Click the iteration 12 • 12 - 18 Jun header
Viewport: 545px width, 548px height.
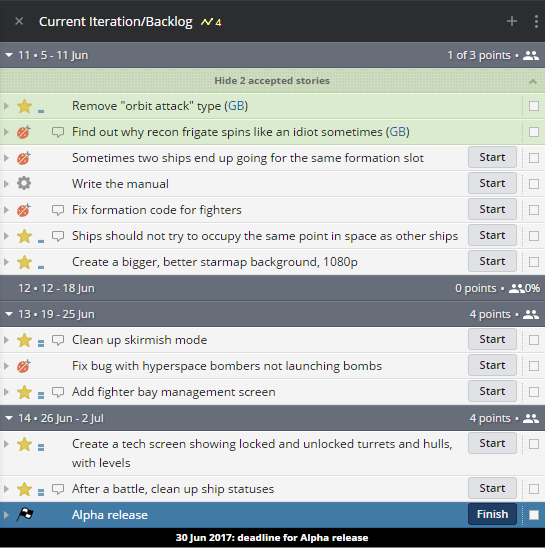[272, 288]
